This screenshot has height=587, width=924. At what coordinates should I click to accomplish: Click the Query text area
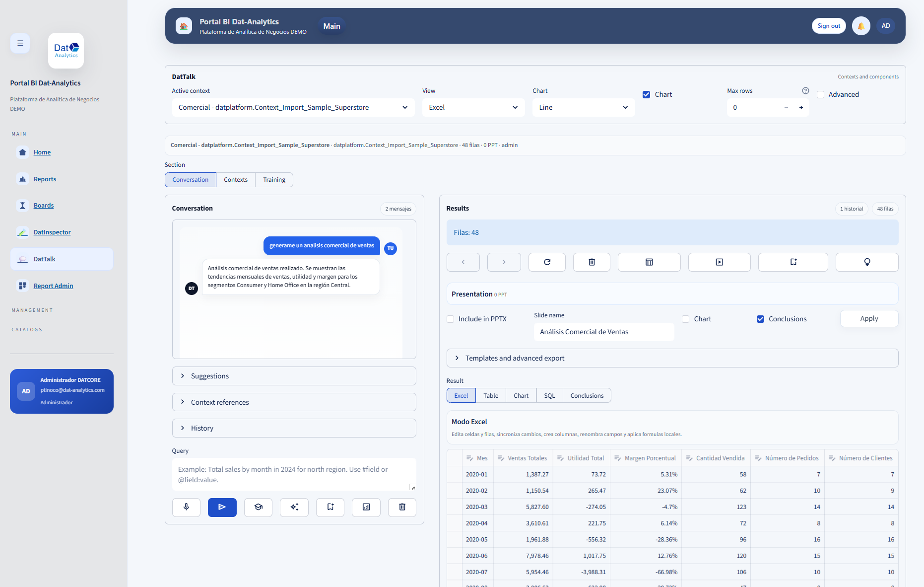coord(294,474)
